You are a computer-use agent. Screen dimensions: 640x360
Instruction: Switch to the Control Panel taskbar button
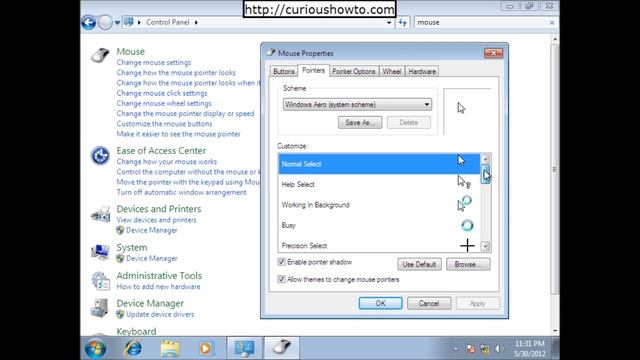(x=244, y=348)
